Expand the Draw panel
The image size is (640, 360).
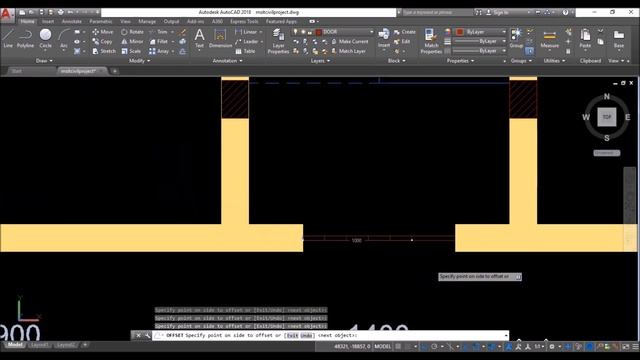44,61
